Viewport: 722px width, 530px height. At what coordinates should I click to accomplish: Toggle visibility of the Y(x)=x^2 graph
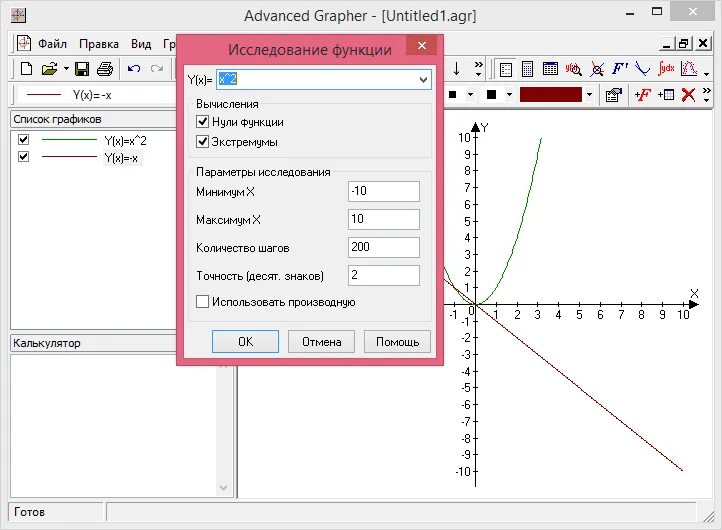pos(23,139)
